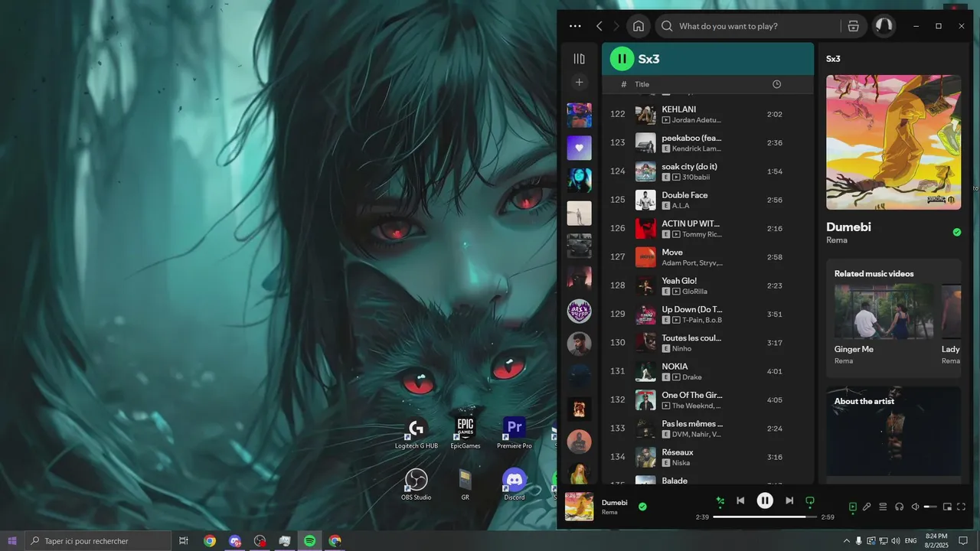This screenshot has width=980, height=551.
Task: Skip to the next track
Action: (x=789, y=500)
